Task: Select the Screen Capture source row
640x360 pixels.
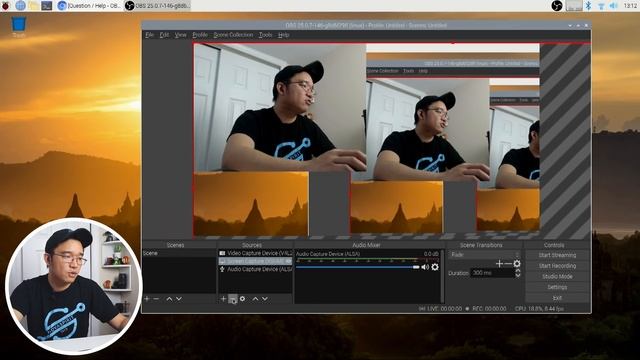Action: point(255,261)
